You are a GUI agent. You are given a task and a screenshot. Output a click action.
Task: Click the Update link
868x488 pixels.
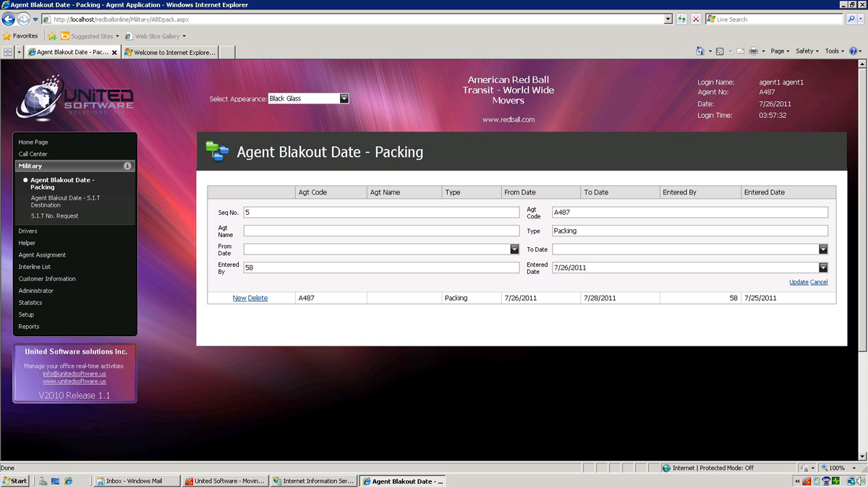click(799, 282)
